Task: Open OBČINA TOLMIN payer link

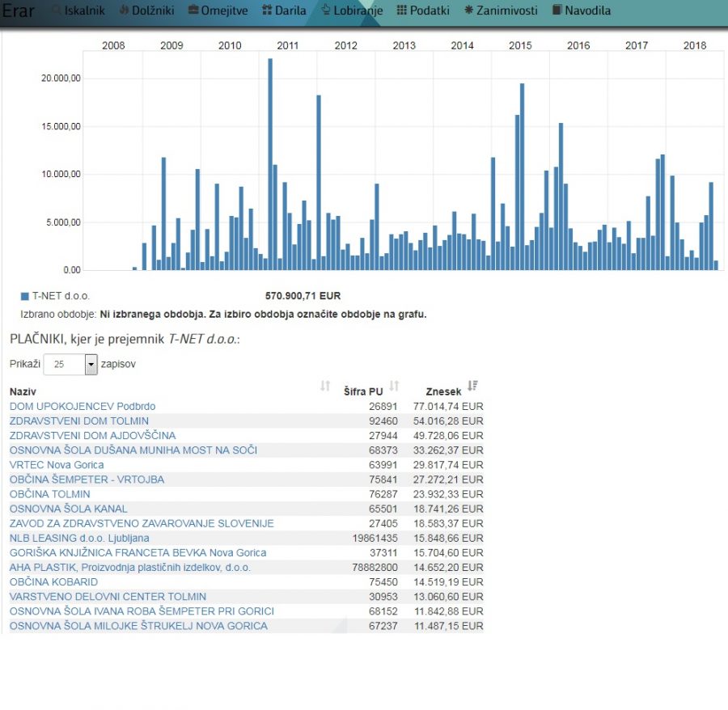Action: (x=49, y=494)
